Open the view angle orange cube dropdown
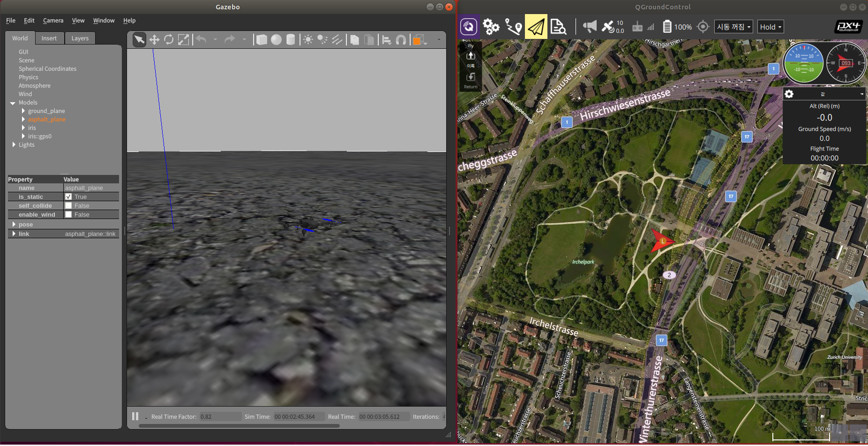868x446 pixels. tap(419, 40)
